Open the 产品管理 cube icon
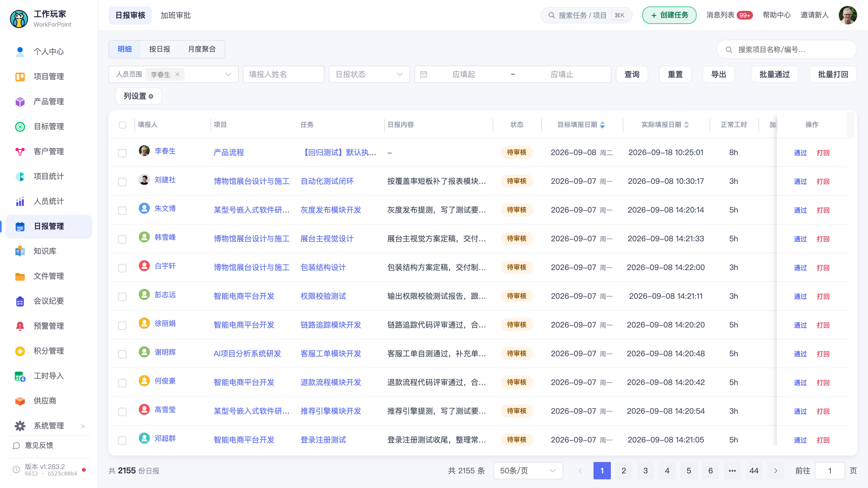 pos(20,101)
